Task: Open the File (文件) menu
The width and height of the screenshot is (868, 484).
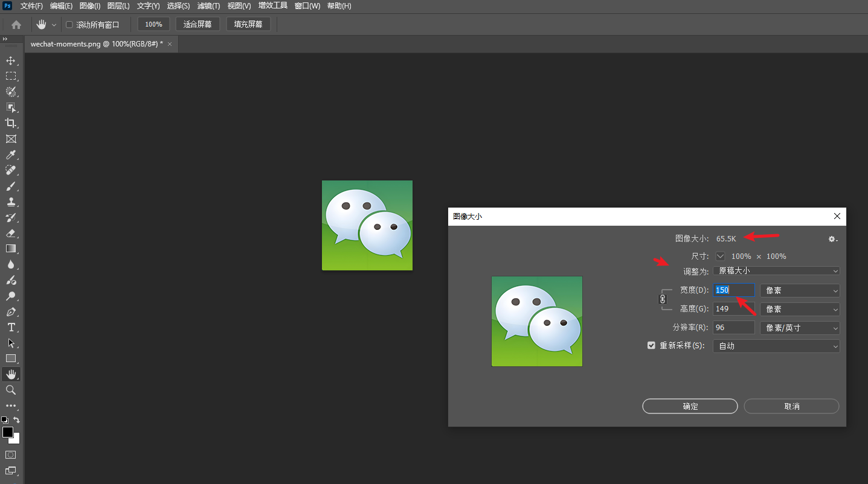Action: tap(31, 6)
